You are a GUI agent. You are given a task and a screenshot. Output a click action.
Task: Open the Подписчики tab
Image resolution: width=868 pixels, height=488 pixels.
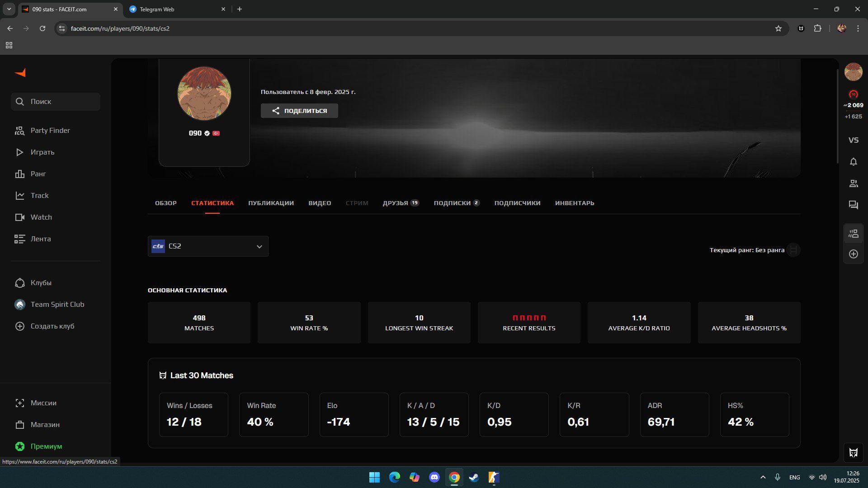[517, 203]
